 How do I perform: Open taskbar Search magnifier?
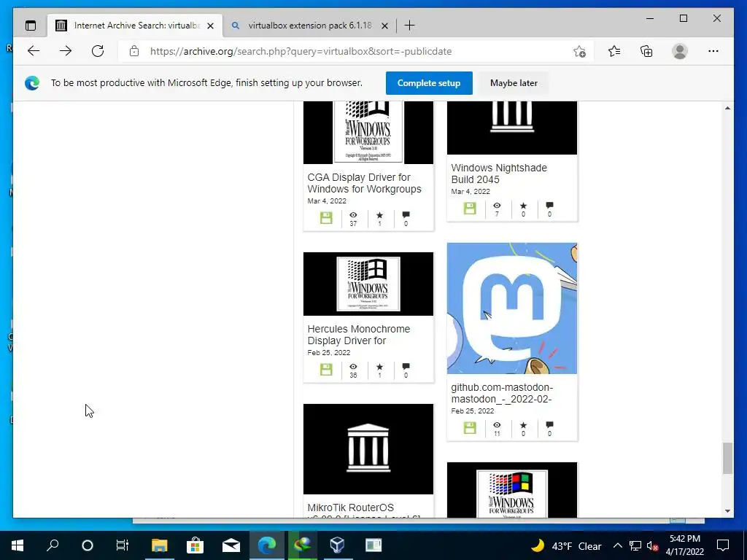[53, 545]
